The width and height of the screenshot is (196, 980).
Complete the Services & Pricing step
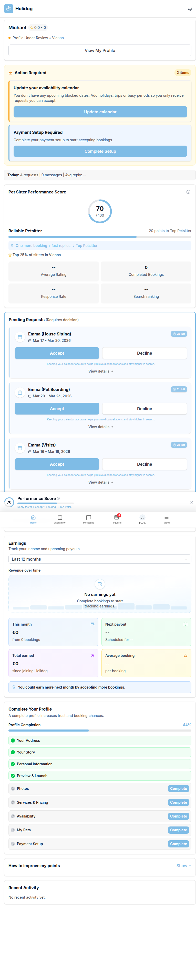pos(179,802)
